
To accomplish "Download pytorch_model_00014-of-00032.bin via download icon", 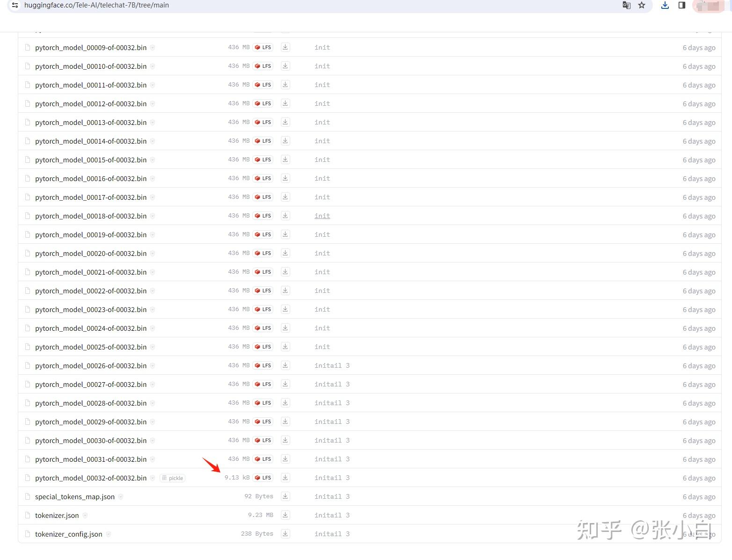I will 285,141.
